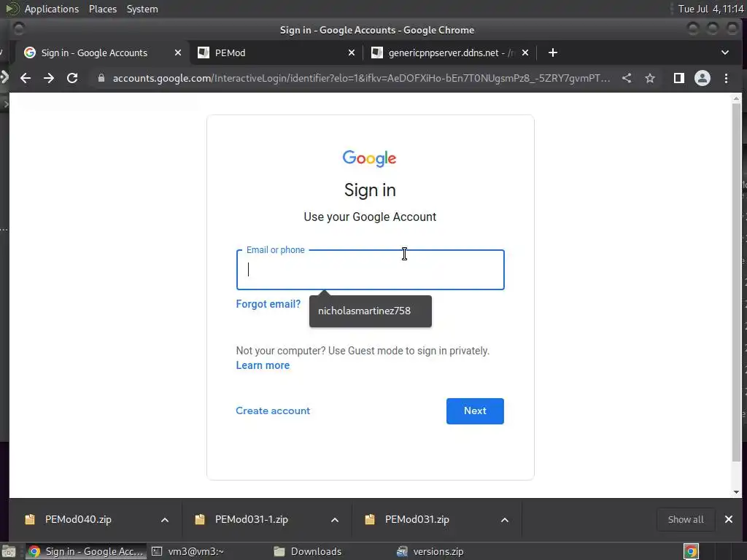The width and height of the screenshot is (747, 560).
Task: Click the clock showing Tue Jul 4, 11:14
Action: [711, 9]
